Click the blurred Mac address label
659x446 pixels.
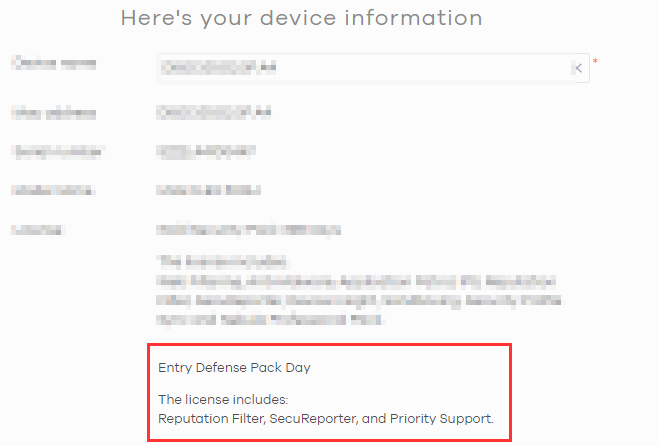[x=54, y=113]
